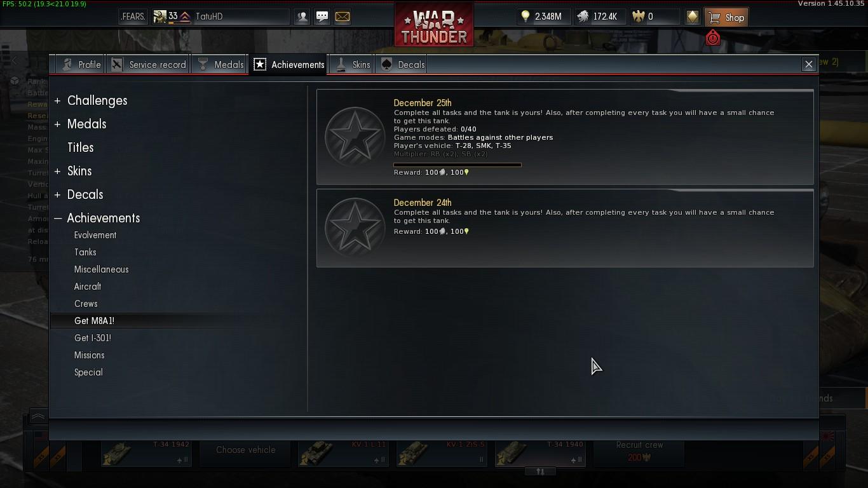Viewport: 868px width, 488px height.
Task: Open the mail envelope icon
Action: click(x=342, y=17)
